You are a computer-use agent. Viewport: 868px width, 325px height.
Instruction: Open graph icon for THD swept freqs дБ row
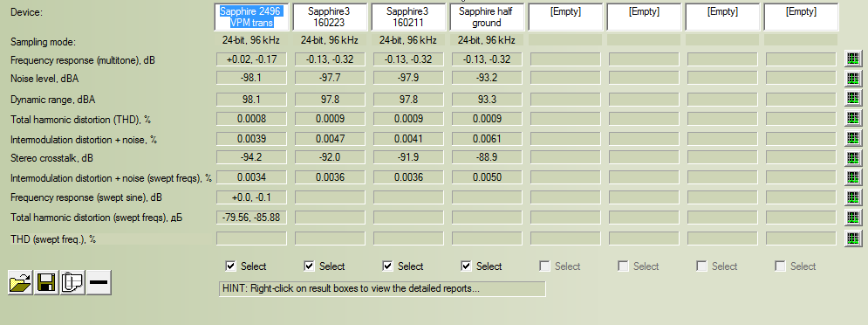pyautogui.click(x=852, y=218)
